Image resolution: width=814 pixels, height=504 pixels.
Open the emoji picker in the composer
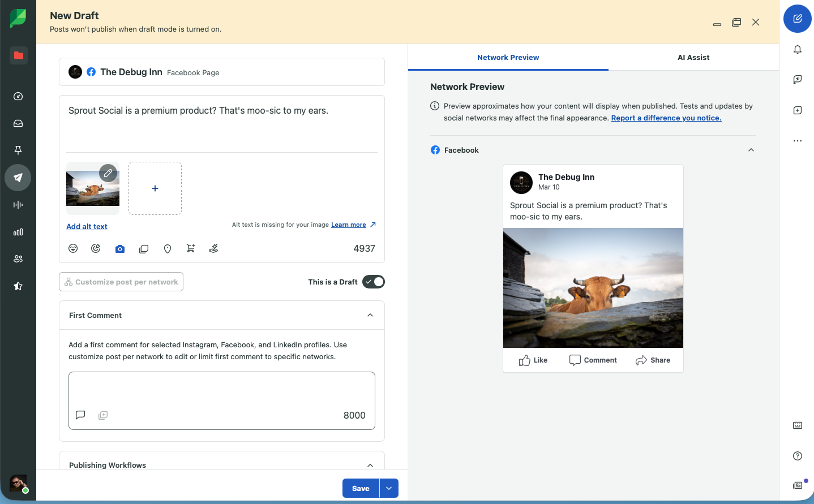(x=73, y=248)
